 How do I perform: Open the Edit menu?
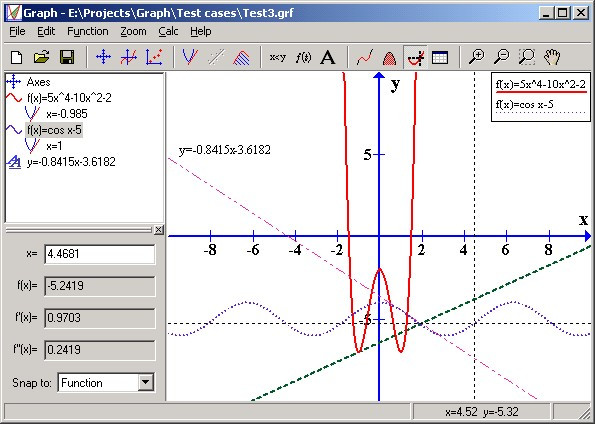tap(46, 31)
